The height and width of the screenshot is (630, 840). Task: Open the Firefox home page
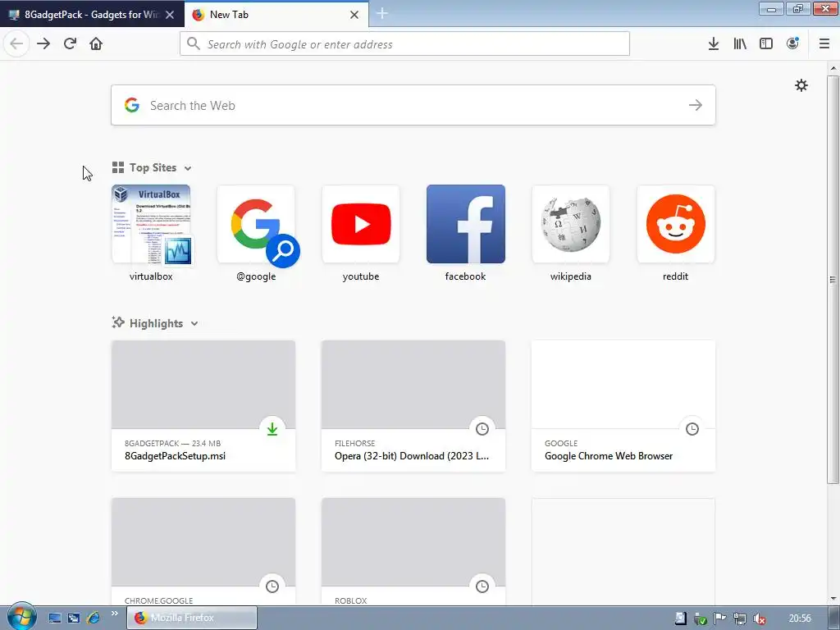click(x=96, y=43)
